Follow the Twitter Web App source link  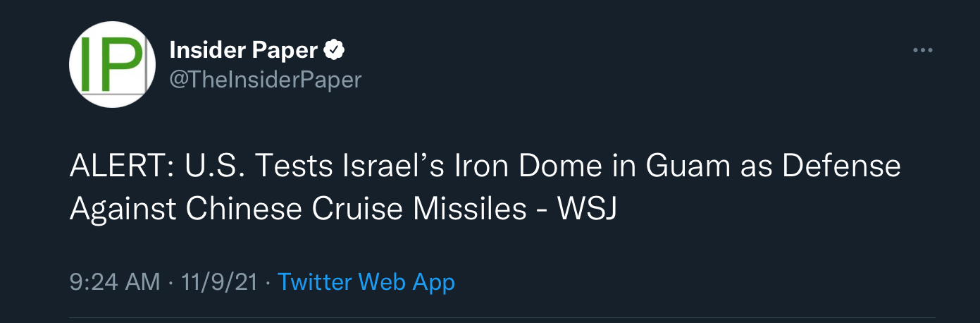point(366,282)
